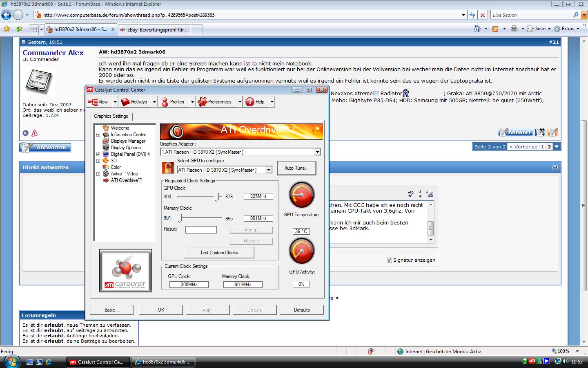Click the spell check icon in editor

(411, 194)
